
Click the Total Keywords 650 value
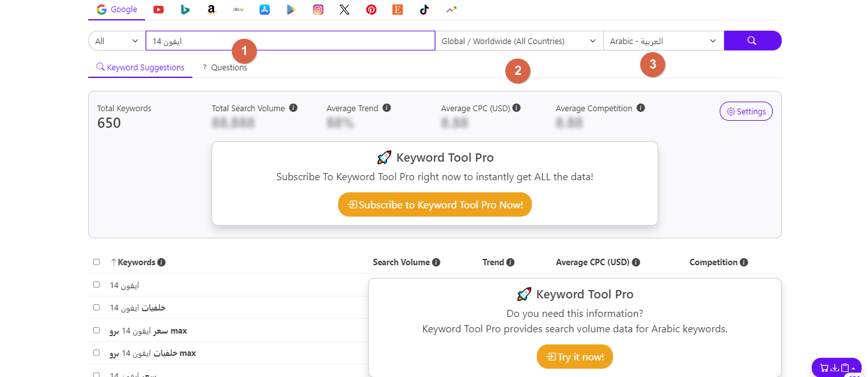109,123
